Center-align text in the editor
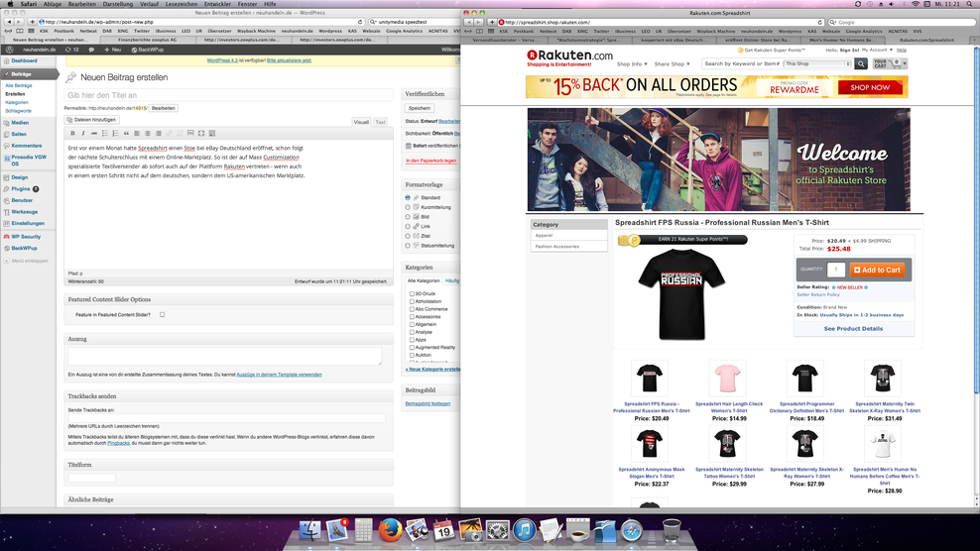The image size is (980, 551). [x=148, y=133]
